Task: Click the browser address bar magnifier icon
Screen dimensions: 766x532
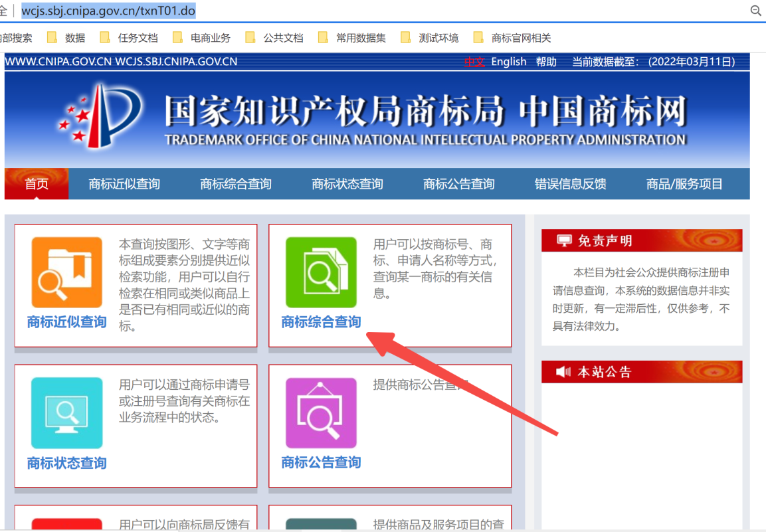Action: [755, 11]
